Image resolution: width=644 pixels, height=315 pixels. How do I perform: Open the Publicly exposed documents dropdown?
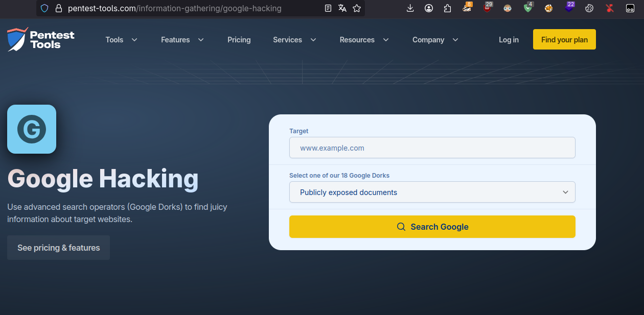pos(432,192)
